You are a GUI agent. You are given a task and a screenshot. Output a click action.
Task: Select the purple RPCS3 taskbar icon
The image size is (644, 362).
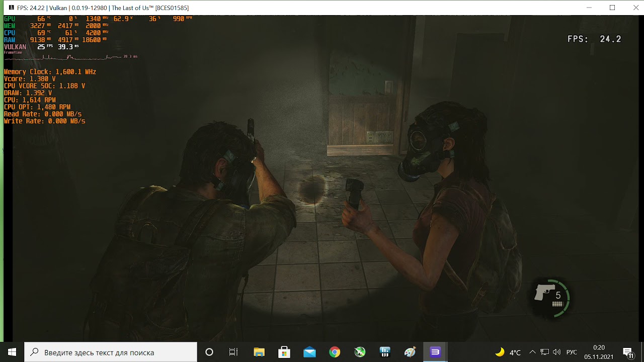(x=435, y=352)
